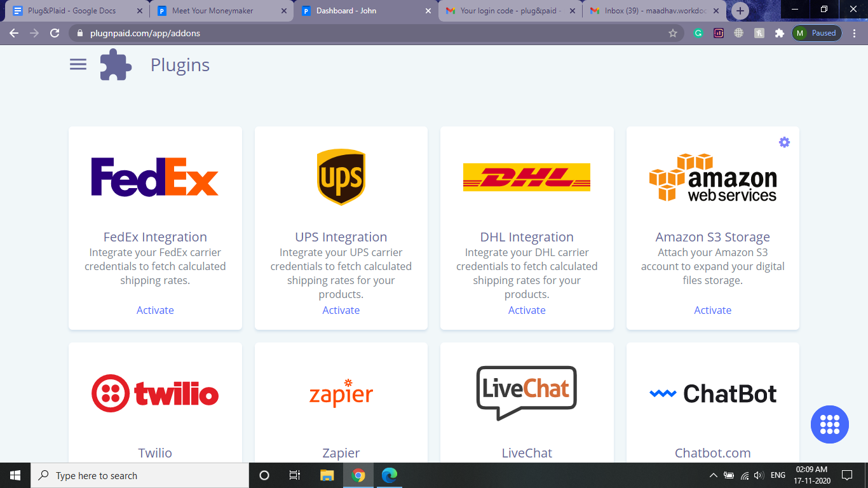Open the Chrome three-dot menu
The image size is (868, 488).
[x=855, y=33]
